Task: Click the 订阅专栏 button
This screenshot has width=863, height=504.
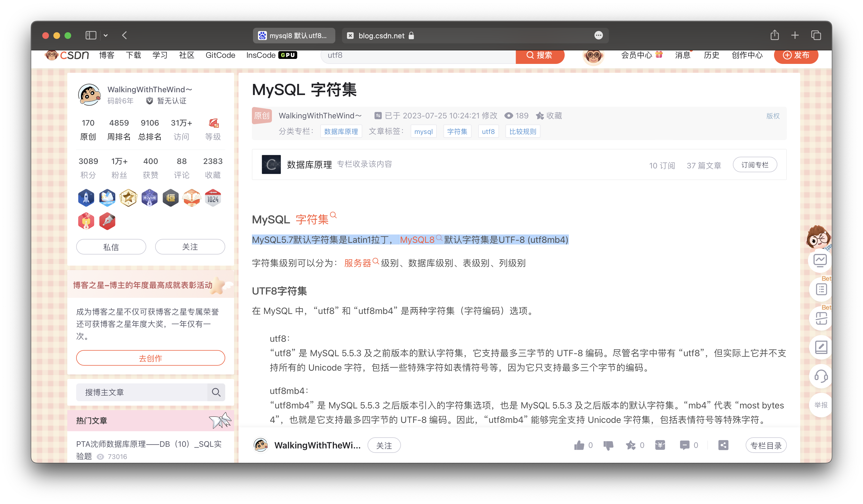Action: click(x=755, y=165)
